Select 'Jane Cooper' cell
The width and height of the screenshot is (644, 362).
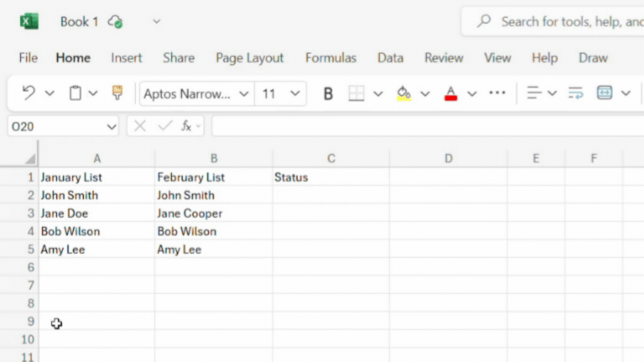click(214, 214)
